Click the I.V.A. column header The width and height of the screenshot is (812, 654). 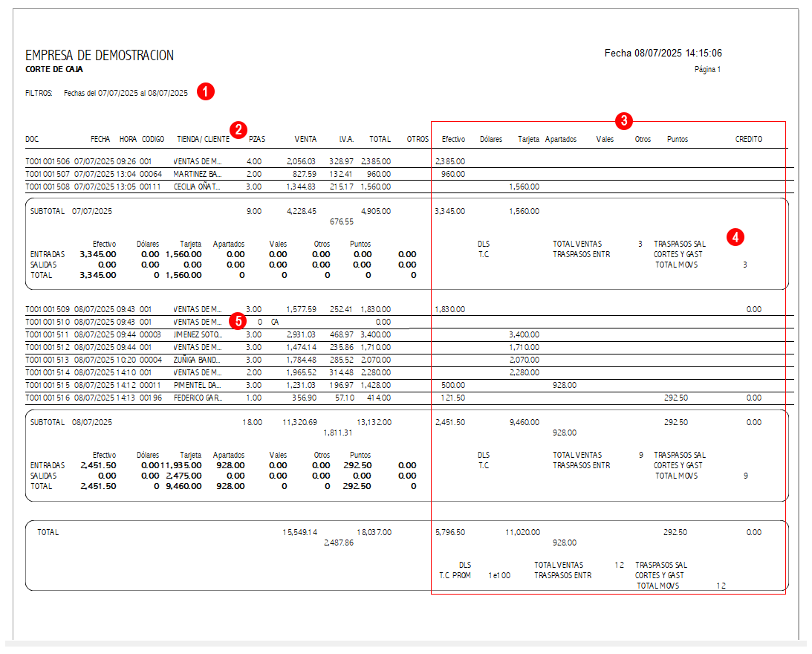(346, 140)
